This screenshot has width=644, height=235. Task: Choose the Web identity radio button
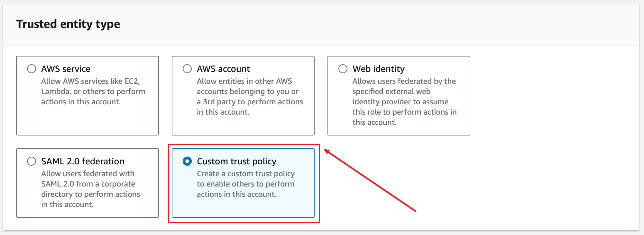tap(343, 69)
